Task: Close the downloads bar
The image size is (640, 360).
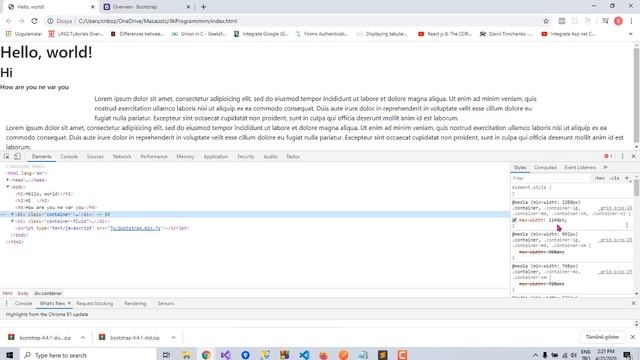Action: [633, 337]
